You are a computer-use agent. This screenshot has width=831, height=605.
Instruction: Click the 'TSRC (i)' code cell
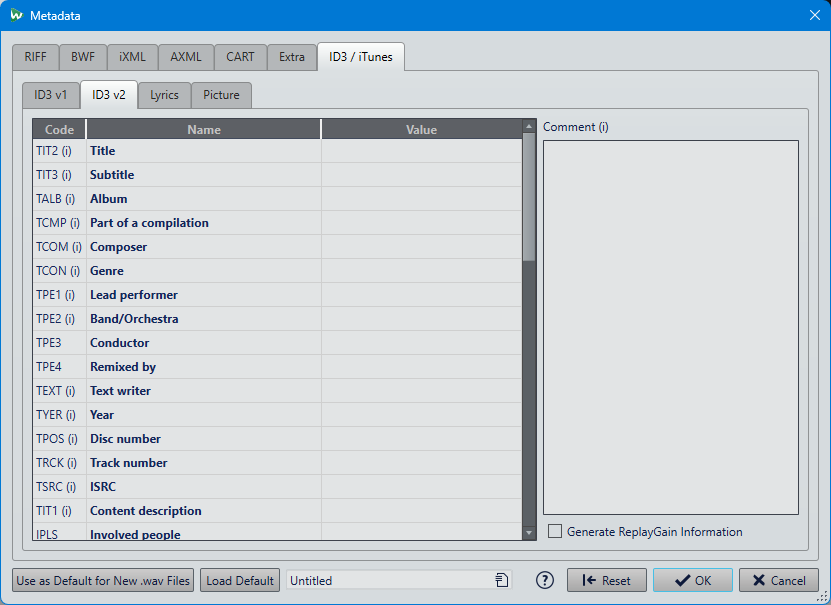click(59, 487)
